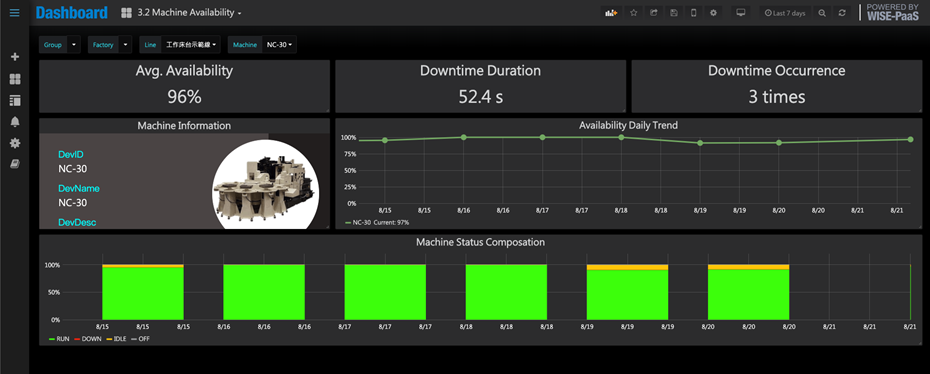Click the 8/19 data point on trend line
This screenshot has height=374, width=930.
pos(700,143)
